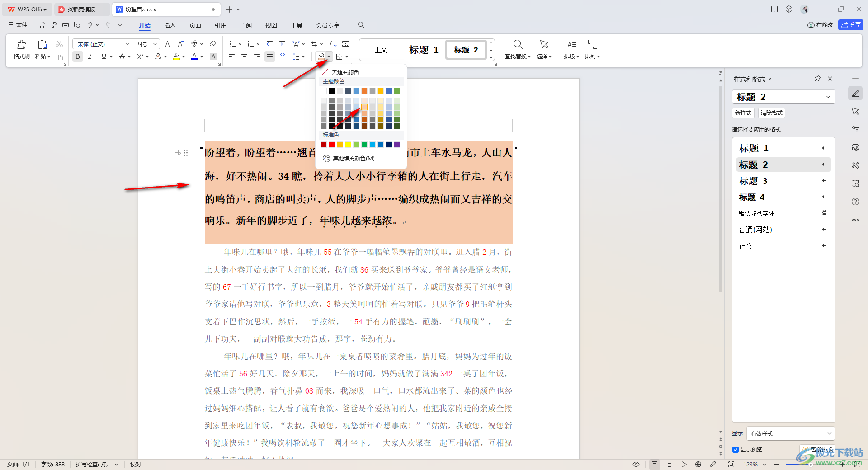The height and width of the screenshot is (470, 868).
Task: Open the current style dropdown 标题 2 in the pane
Action: (x=783, y=97)
